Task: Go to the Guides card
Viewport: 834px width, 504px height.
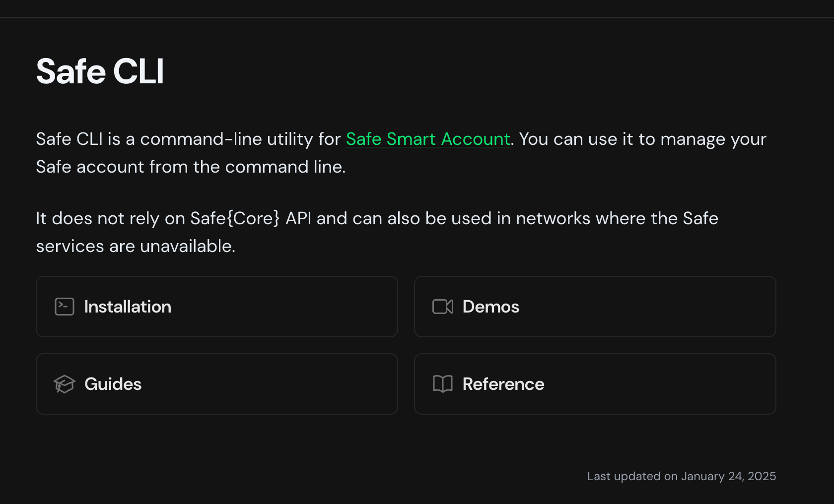Action: 217,384
